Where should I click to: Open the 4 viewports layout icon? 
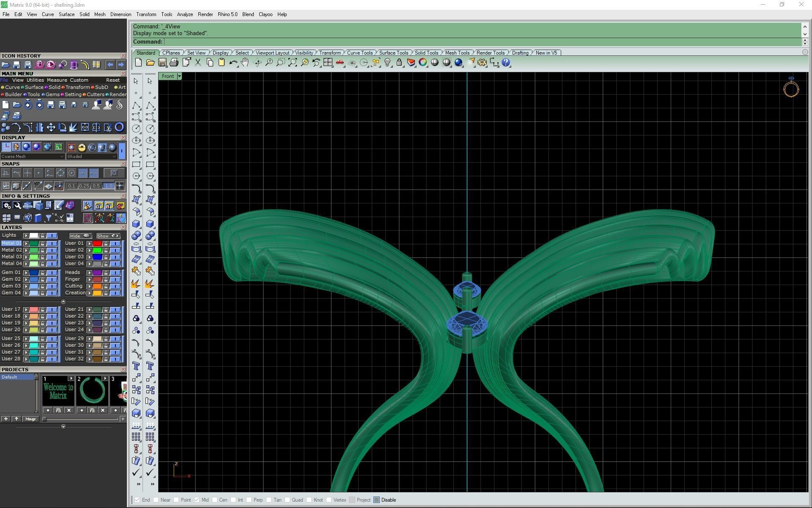tap(328, 63)
